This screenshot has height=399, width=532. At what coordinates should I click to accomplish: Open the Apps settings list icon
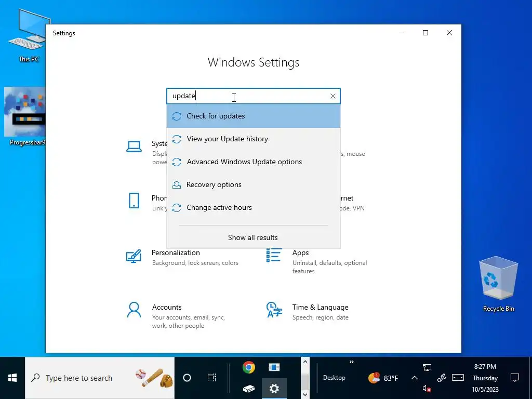(274, 255)
